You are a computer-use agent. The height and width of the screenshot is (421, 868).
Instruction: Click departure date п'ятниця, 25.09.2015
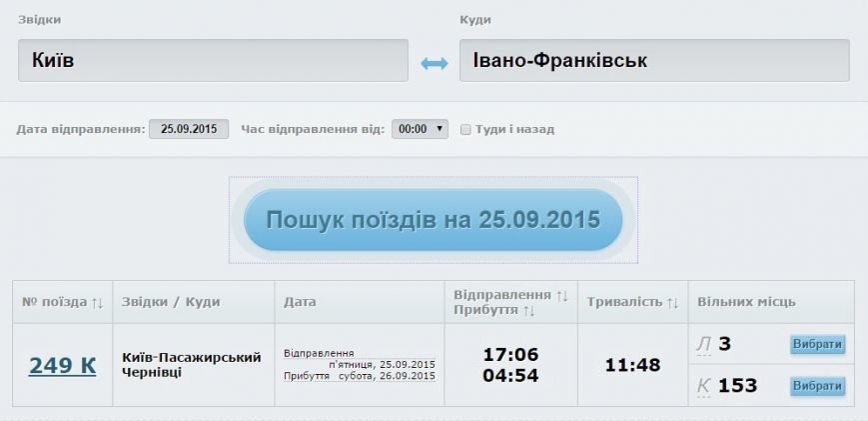point(382,364)
